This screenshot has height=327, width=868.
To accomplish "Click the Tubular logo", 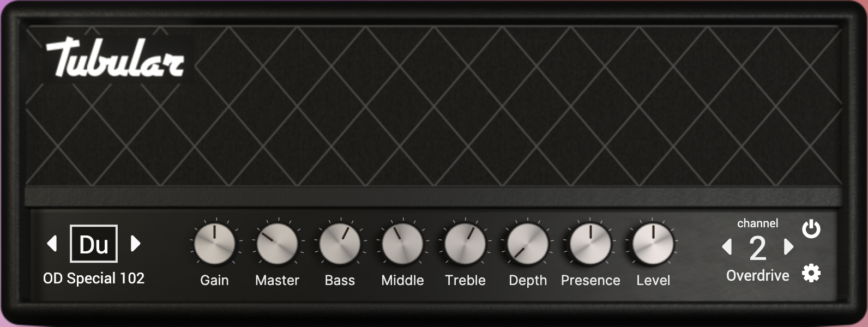I will point(115,58).
